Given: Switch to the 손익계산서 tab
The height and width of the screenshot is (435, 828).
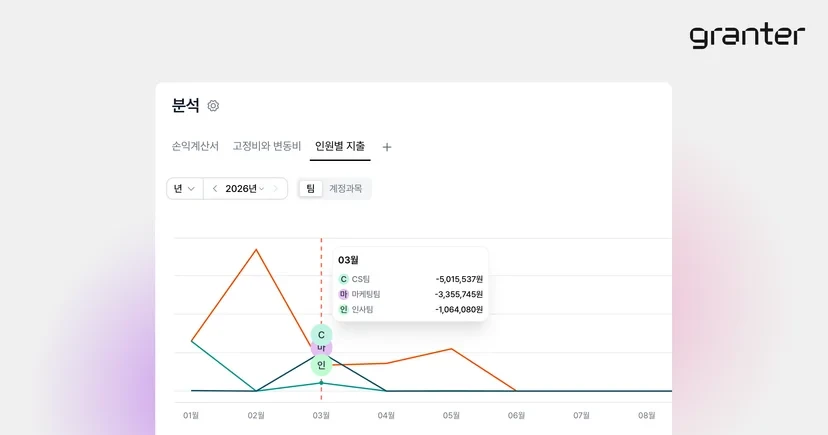Looking at the screenshot, I should tap(195, 146).
